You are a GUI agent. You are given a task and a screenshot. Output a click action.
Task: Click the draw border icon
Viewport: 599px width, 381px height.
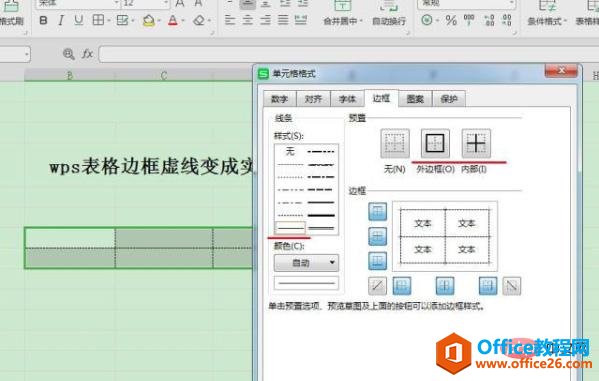click(x=122, y=20)
